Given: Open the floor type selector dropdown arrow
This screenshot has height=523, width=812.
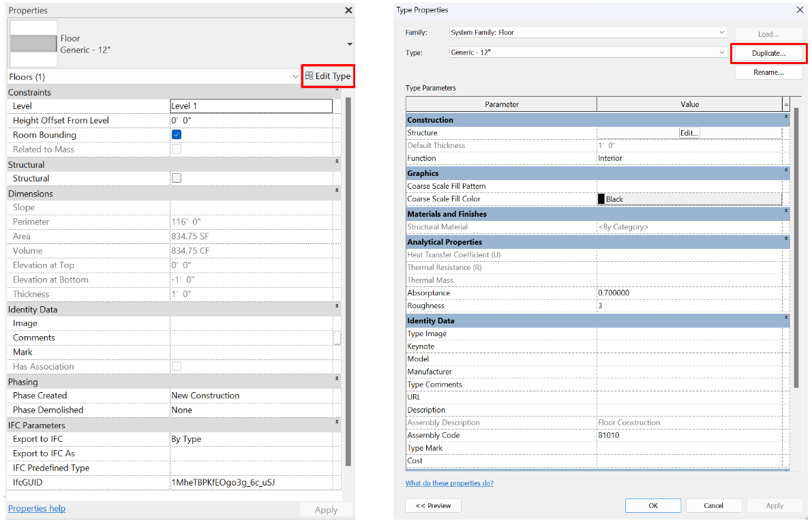Looking at the screenshot, I should coord(350,44).
